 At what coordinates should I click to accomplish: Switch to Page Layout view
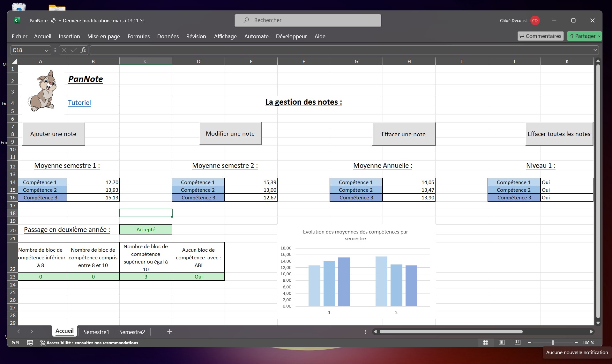point(501,342)
